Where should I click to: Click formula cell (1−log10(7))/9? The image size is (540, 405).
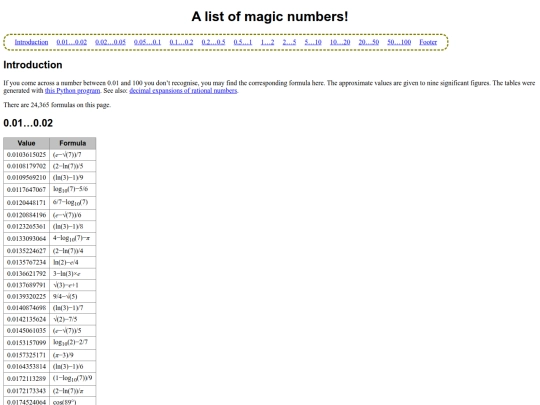click(x=73, y=378)
